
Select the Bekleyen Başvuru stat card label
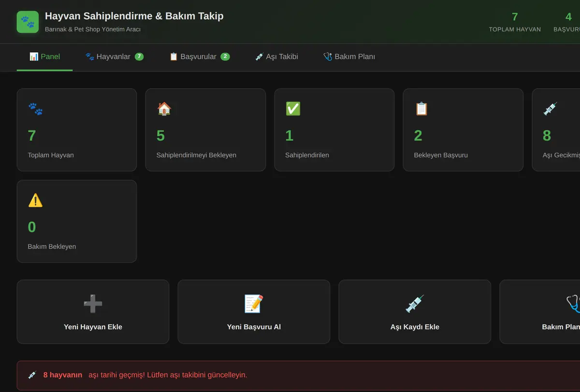coord(441,155)
